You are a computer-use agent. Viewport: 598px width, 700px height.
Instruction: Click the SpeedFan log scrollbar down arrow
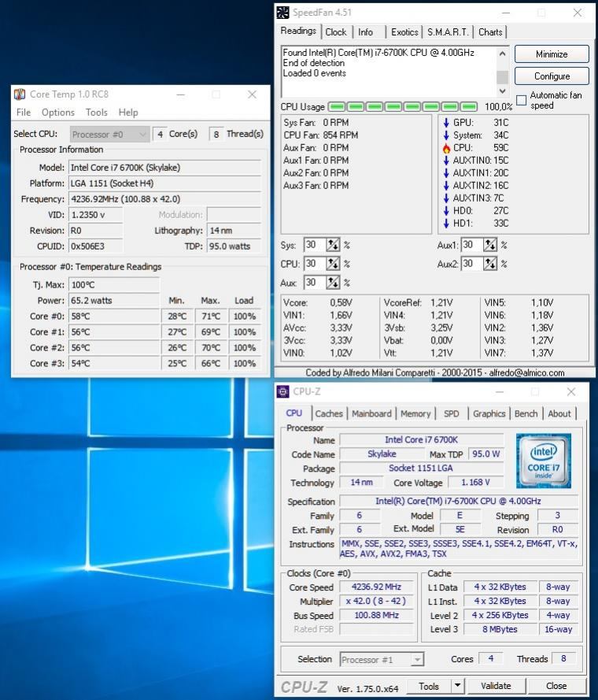pyautogui.click(x=502, y=91)
